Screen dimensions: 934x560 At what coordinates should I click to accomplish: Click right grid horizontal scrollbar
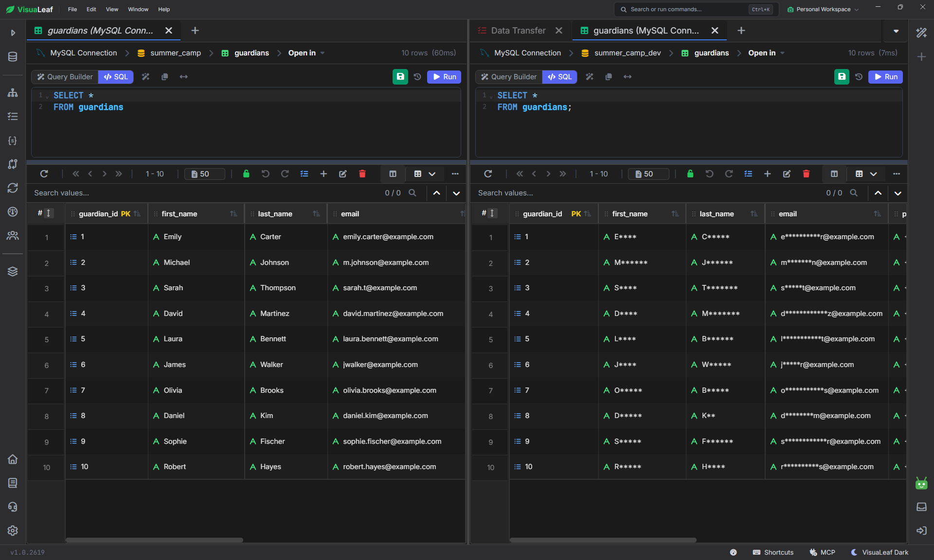coord(603,540)
